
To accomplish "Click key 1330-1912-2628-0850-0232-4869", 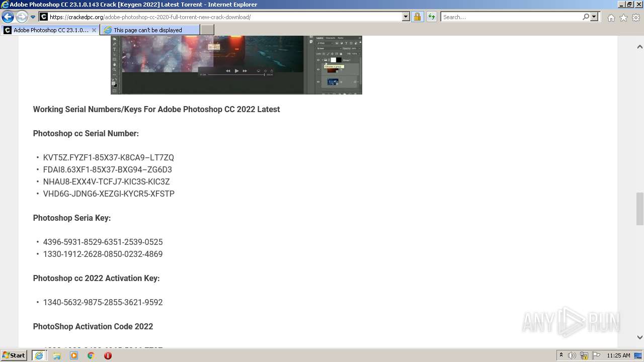I will coord(103,254).
